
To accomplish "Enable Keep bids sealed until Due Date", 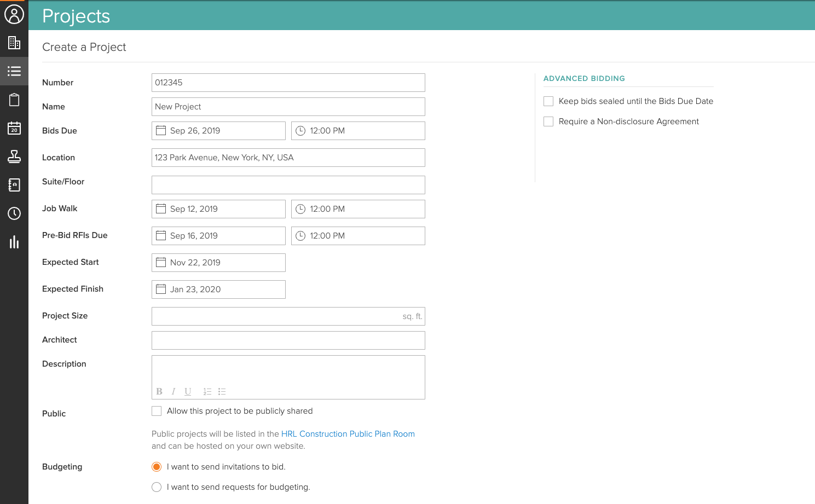I will coord(548,101).
